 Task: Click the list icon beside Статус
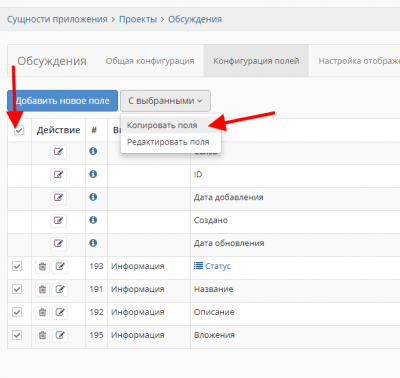pos(198,266)
